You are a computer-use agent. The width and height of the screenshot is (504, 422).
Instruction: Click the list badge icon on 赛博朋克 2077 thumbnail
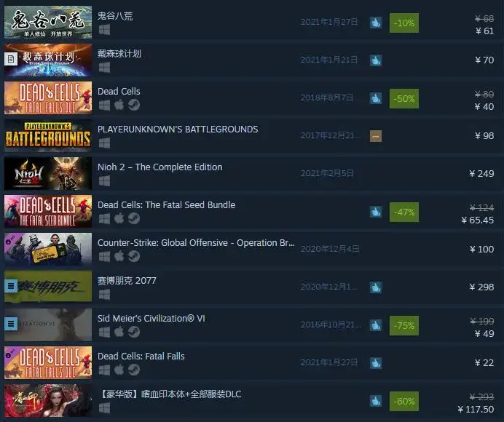point(11,286)
